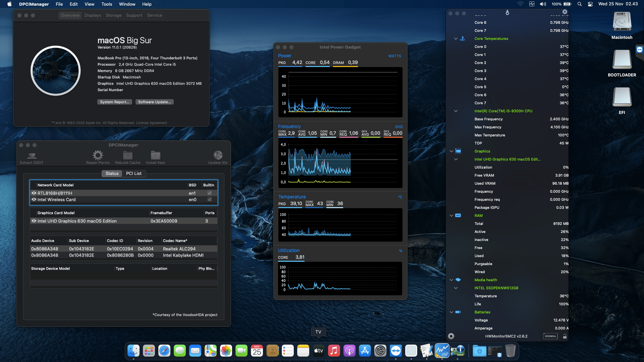Select Extract DSDT in DPCIManager toolbar

point(31,156)
